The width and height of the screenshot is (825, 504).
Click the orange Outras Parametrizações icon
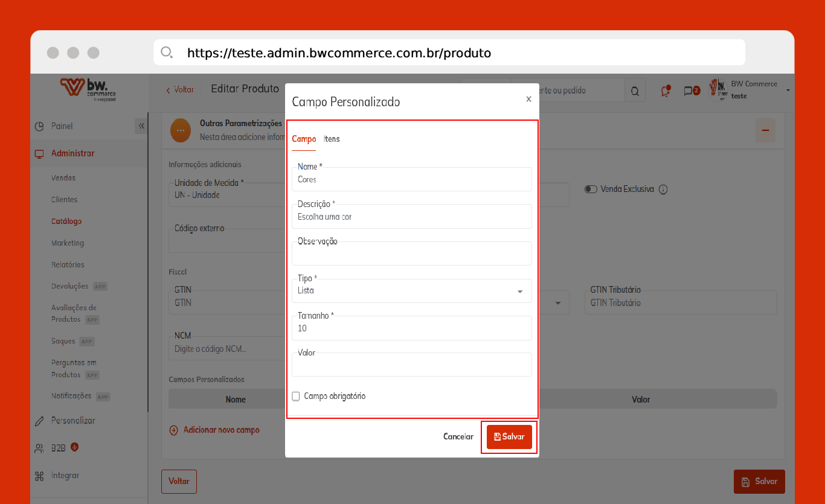[181, 130]
